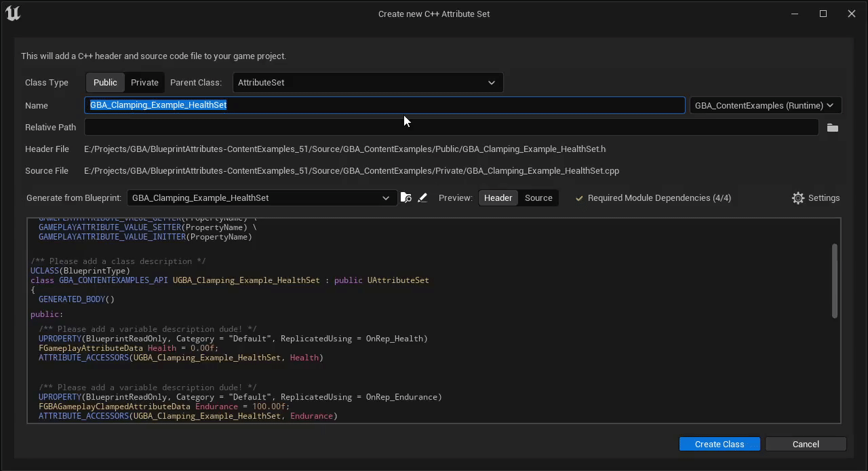Click the Source File path text
Viewport: 868px width, 471px height.
351,170
